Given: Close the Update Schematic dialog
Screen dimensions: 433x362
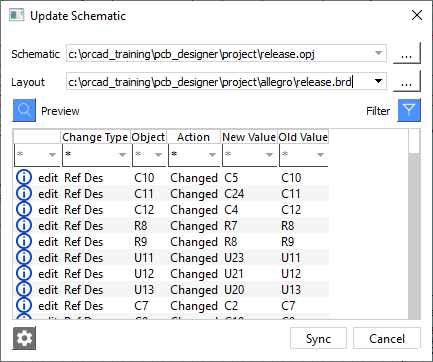Looking at the screenshot, I should (417, 15).
